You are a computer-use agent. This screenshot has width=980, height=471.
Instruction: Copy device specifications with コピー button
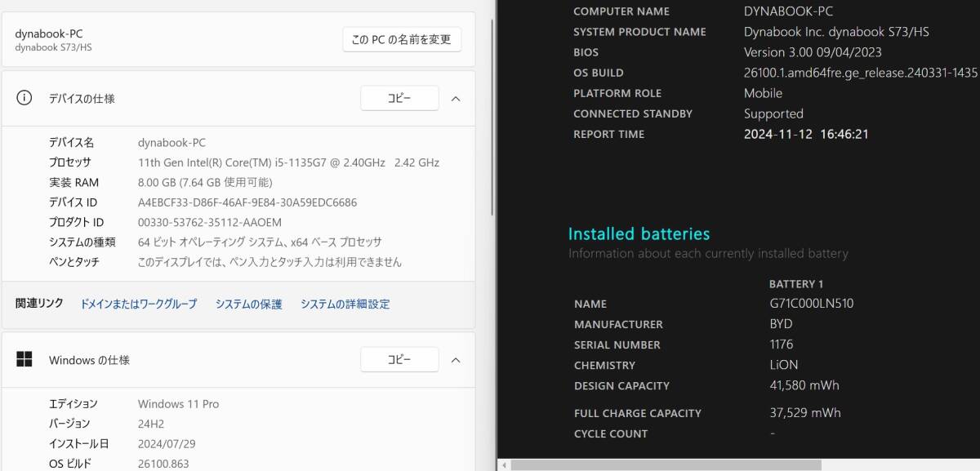tap(399, 98)
